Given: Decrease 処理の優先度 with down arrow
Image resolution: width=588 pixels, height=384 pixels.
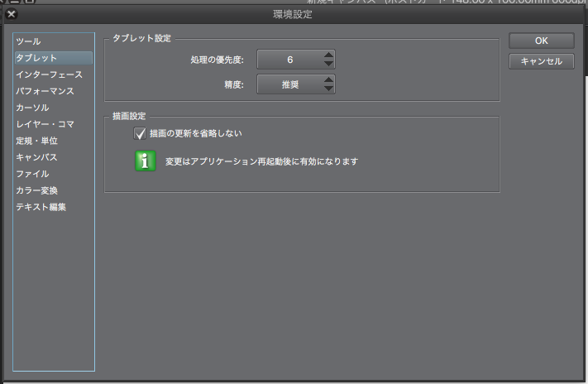Looking at the screenshot, I should (x=328, y=64).
